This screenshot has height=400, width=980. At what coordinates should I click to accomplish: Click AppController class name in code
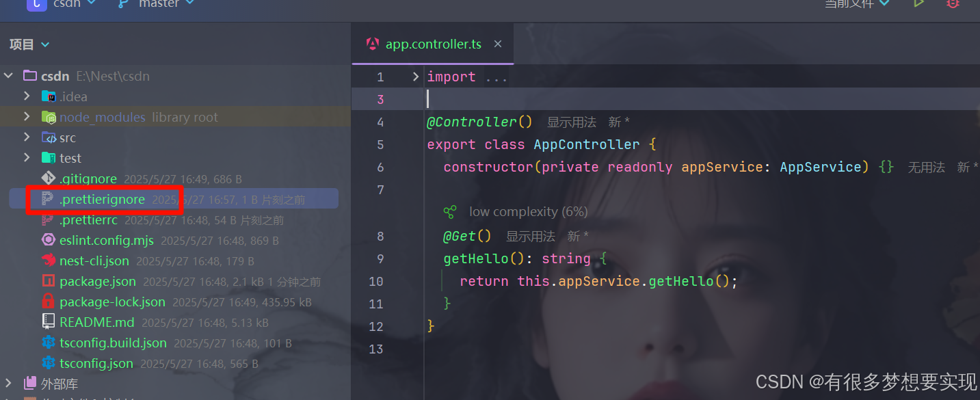pyautogui.click(x=587, y=145)
